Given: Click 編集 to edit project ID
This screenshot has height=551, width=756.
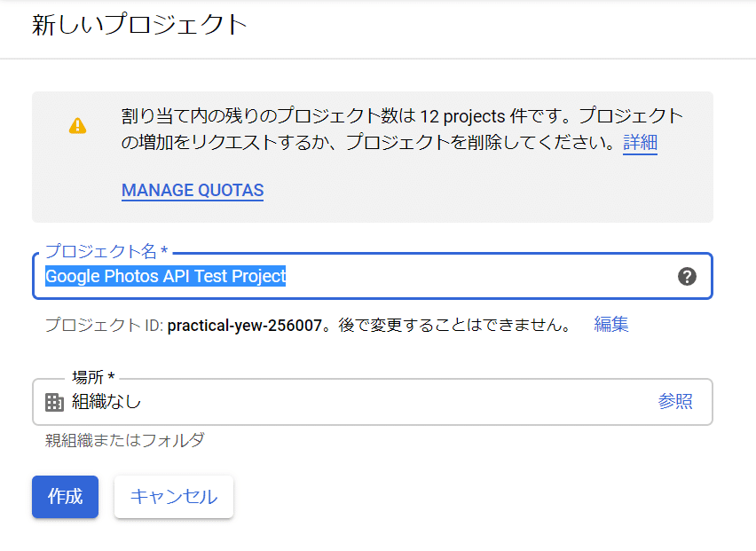Looking at the screenshot, I should (x=611, y=325).
